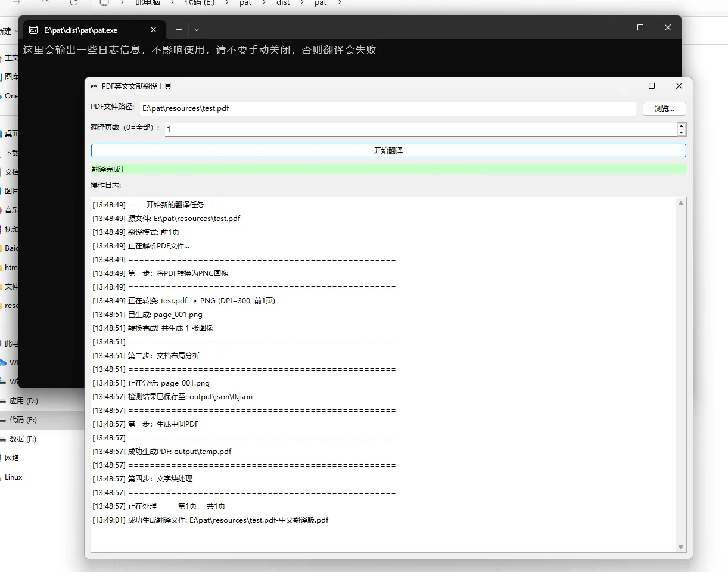Click the log scrollbar up arrow
Image resolution: width=728 pixels, height=572 pixels.
coord(681,203)
